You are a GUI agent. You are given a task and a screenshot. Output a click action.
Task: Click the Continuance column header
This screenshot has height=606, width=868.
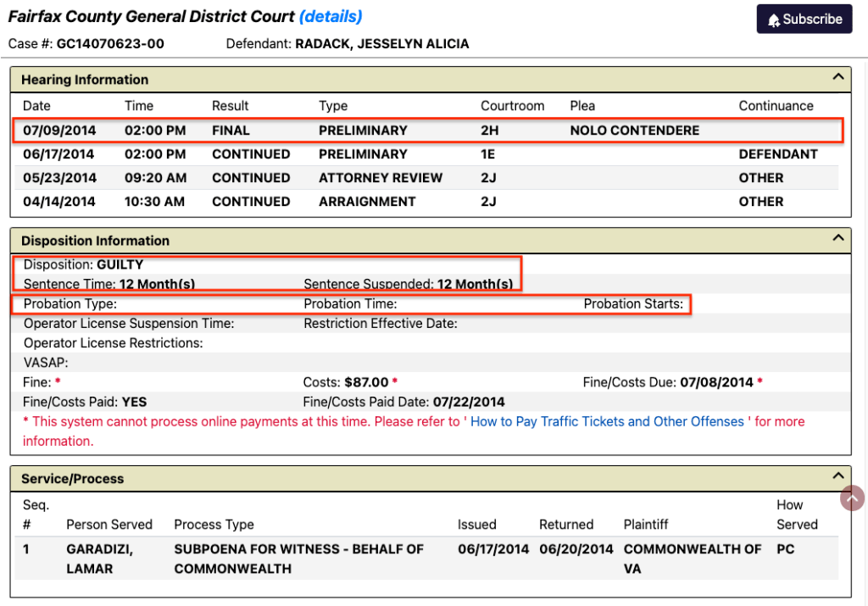776,106
